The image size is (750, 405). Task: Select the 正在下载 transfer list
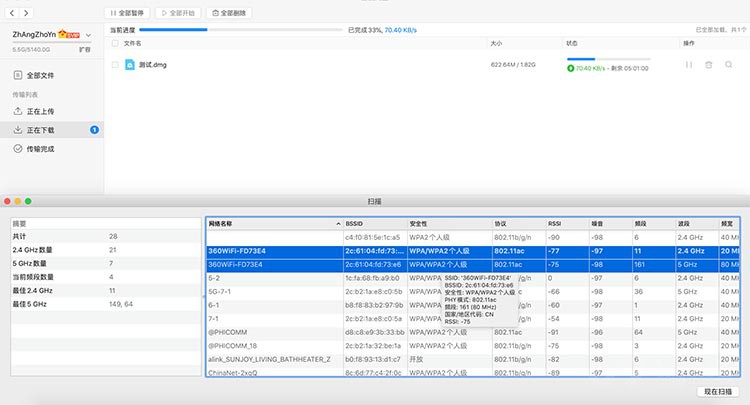point(40,130)
